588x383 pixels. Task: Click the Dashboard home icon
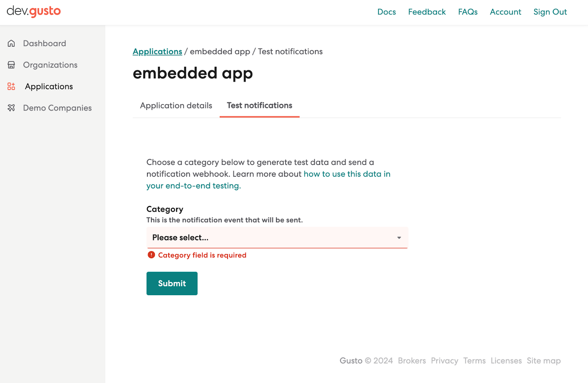(x=11, y=43)
